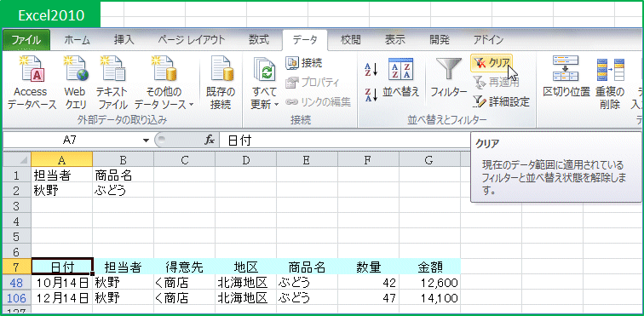
Task: Switch to the 表示 tab
Action: pos(394,40)
